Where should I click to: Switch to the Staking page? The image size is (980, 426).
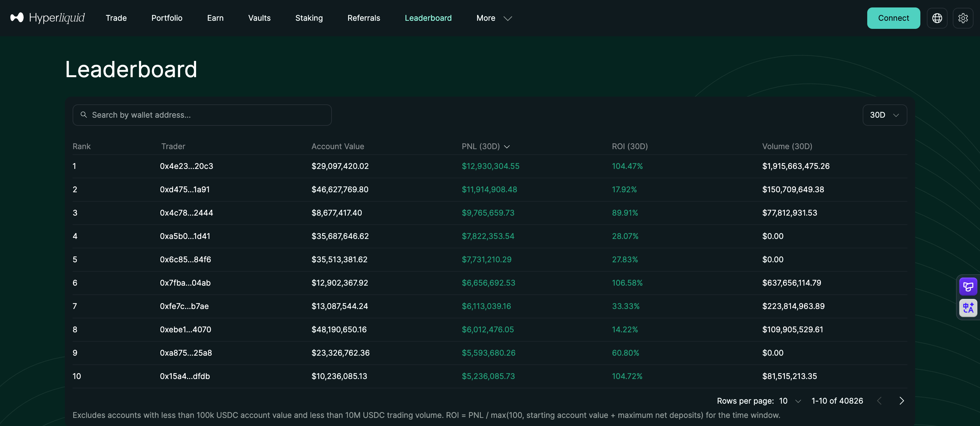tap(309, 18)
